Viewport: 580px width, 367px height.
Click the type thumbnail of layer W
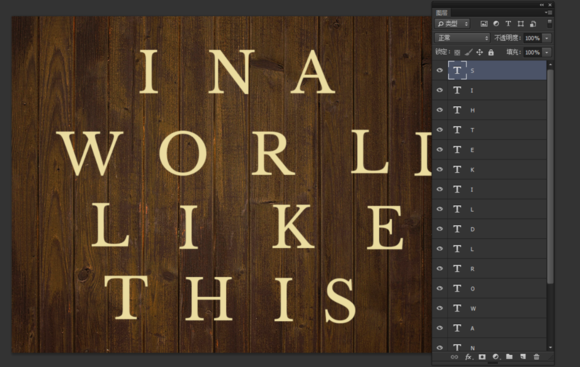[457, 308]
